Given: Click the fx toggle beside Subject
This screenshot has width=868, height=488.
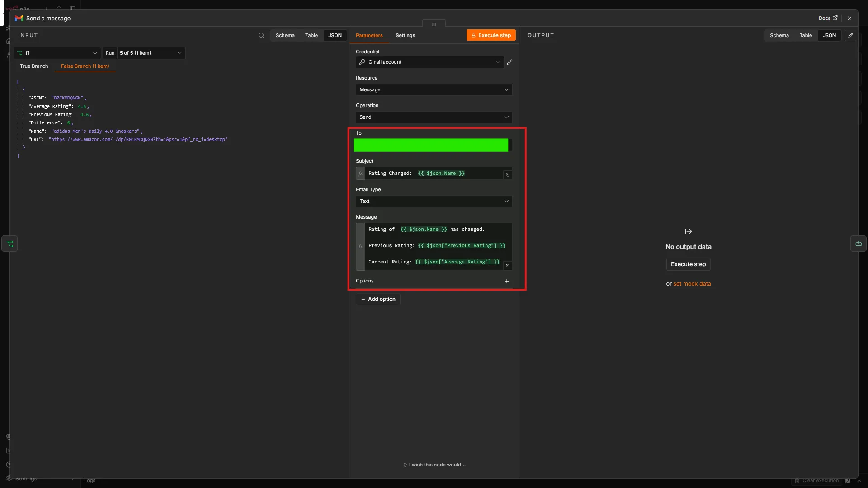Looking at the screenshot, I should click(360, 174).
